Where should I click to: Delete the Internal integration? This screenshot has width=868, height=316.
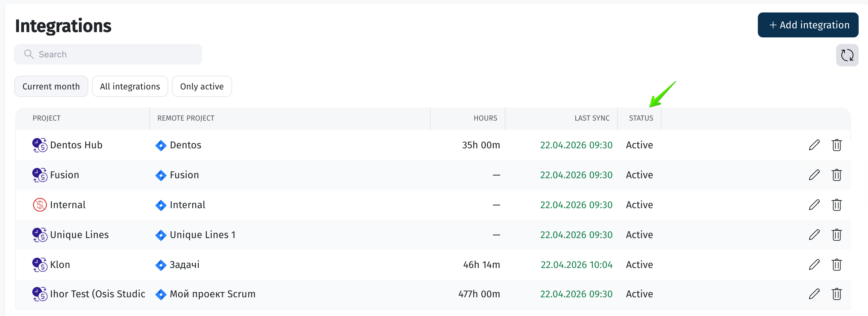(x=836, y=205)
